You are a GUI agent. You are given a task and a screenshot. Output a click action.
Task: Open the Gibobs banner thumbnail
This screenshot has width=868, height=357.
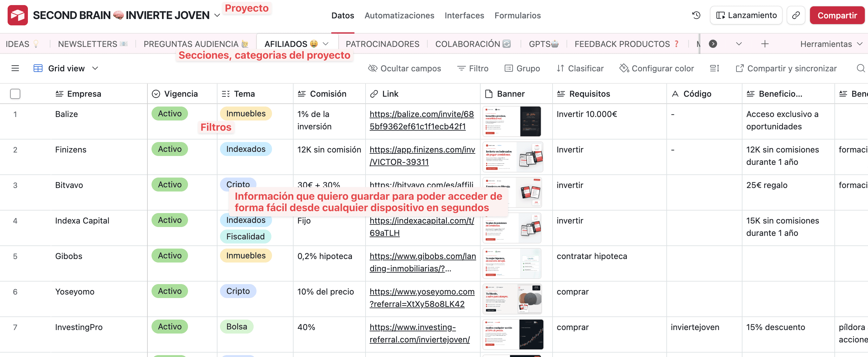[x=512, y=263]
